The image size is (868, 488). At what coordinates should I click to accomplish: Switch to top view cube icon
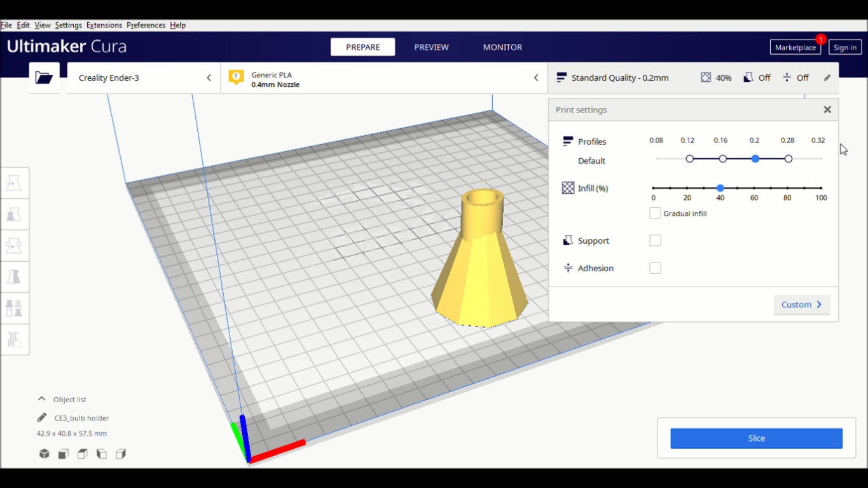(83, 454)
